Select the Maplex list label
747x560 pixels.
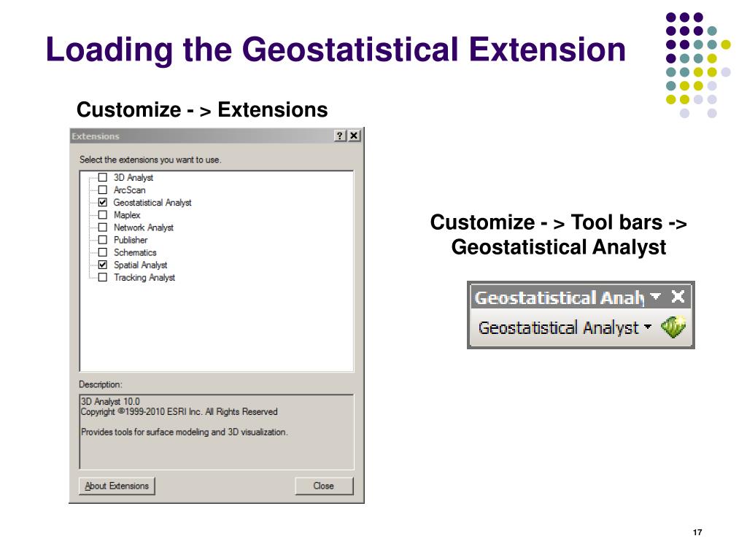pyautogui.click(x=127, y=215)
